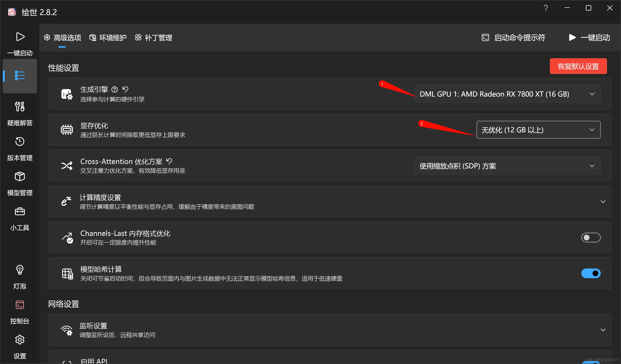
Task: Click the Cross-Attention shuffle icon
Action: tap(67, 166)
